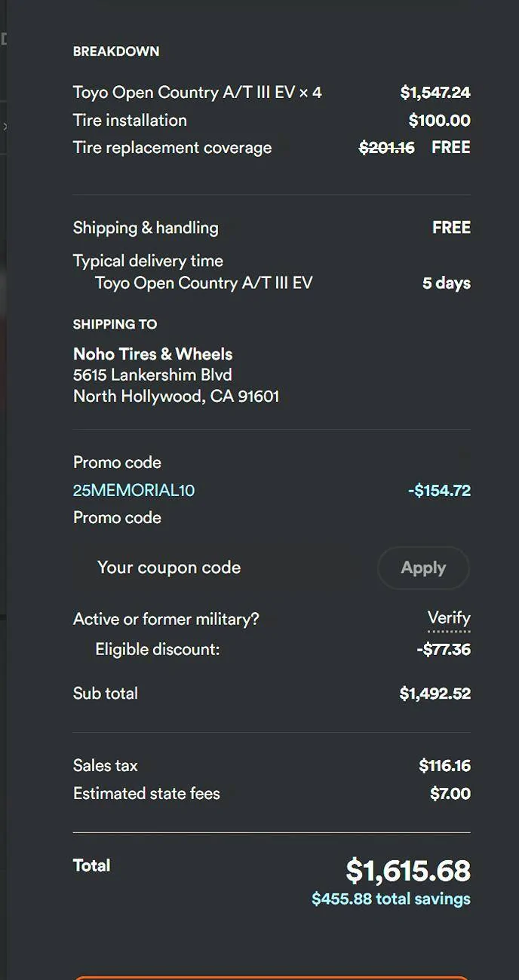Click the 'Shipping & handling' label
This screenshot has height=980, width=519.
pyautogui.click(x=146, y=228)
